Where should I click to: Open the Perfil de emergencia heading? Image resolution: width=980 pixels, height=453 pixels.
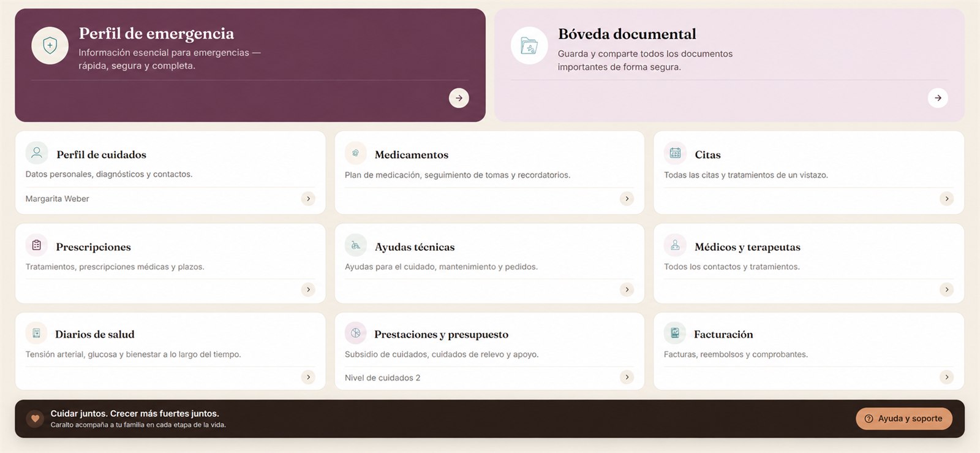coord(156,33)
